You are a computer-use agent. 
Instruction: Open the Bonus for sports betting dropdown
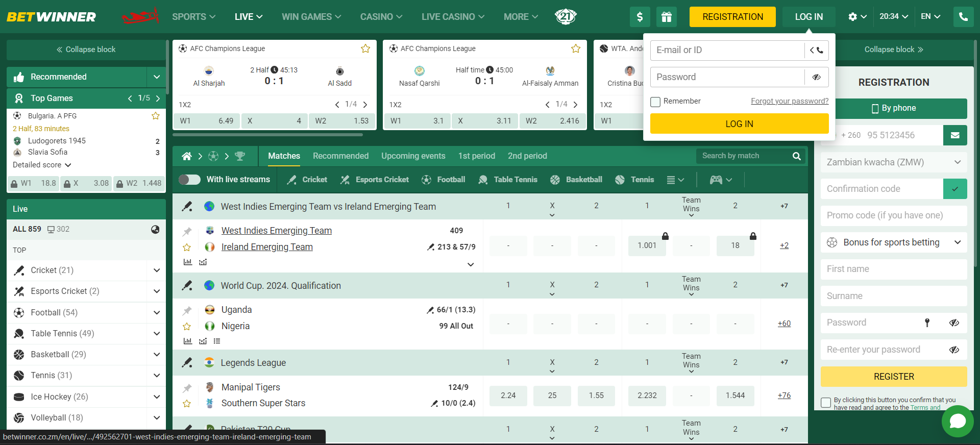(894, 242)
